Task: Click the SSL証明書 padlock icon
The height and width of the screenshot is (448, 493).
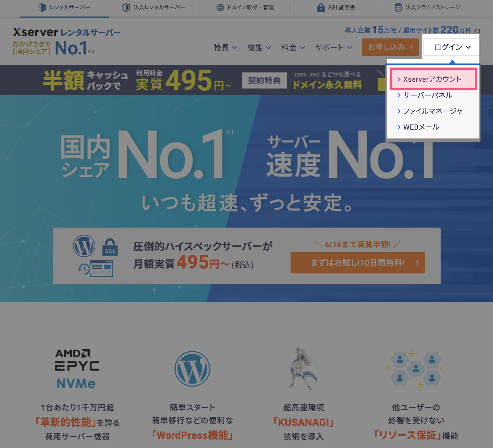Action: [321, 7]
